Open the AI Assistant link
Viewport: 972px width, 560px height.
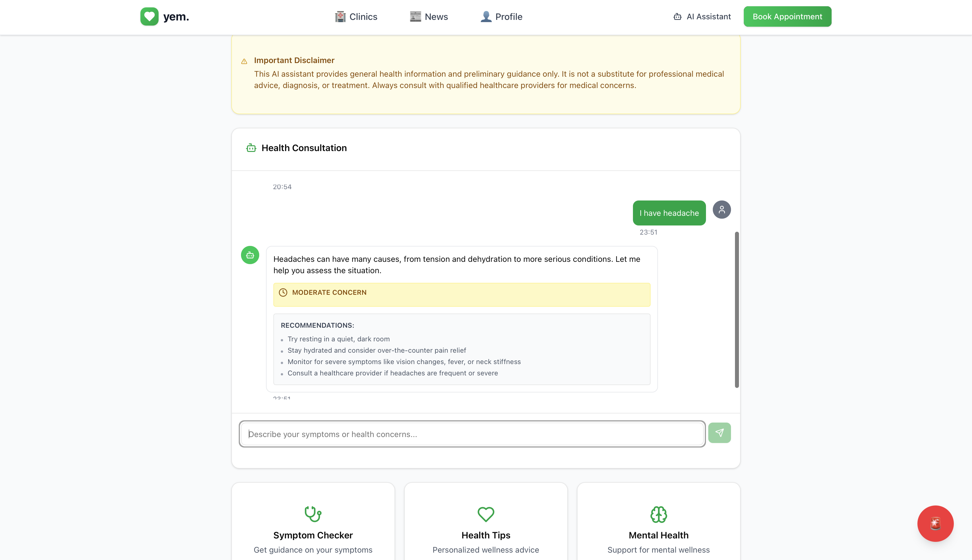702,16
